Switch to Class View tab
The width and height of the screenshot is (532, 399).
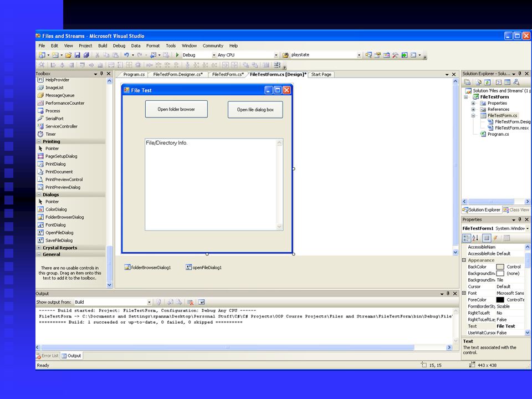pos(516,209)
